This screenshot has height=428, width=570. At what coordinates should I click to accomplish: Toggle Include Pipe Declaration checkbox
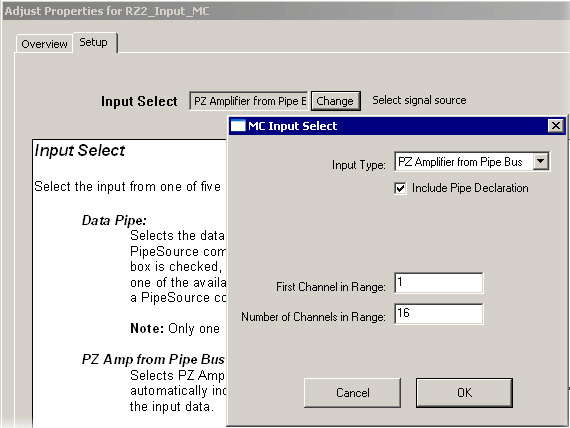click(400, 188)
